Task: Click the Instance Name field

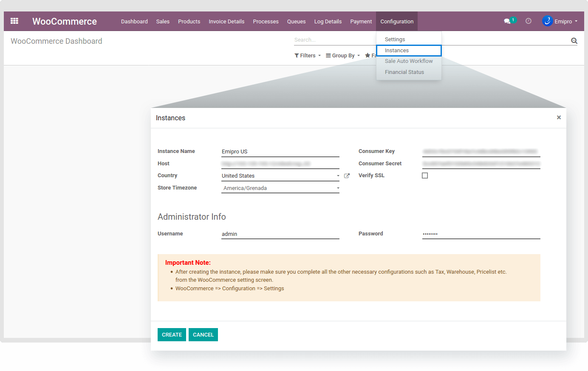Action: click(280, 151)
